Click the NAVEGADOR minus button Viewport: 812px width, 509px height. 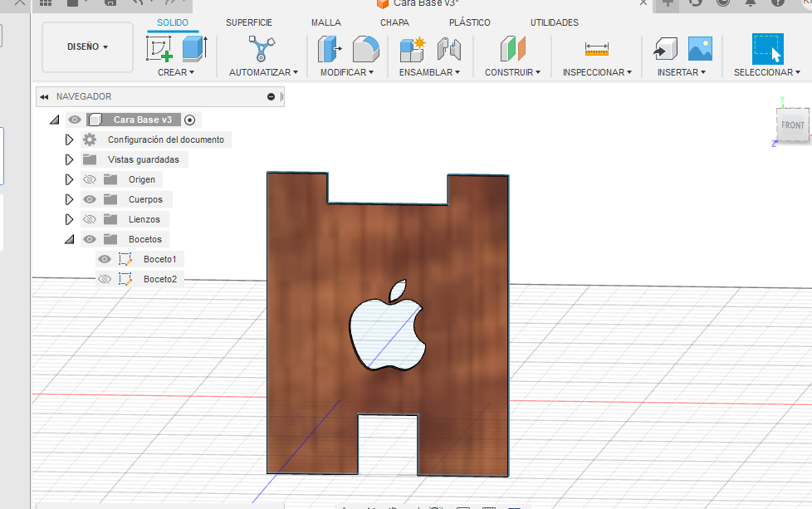click(x=271, y=97)
